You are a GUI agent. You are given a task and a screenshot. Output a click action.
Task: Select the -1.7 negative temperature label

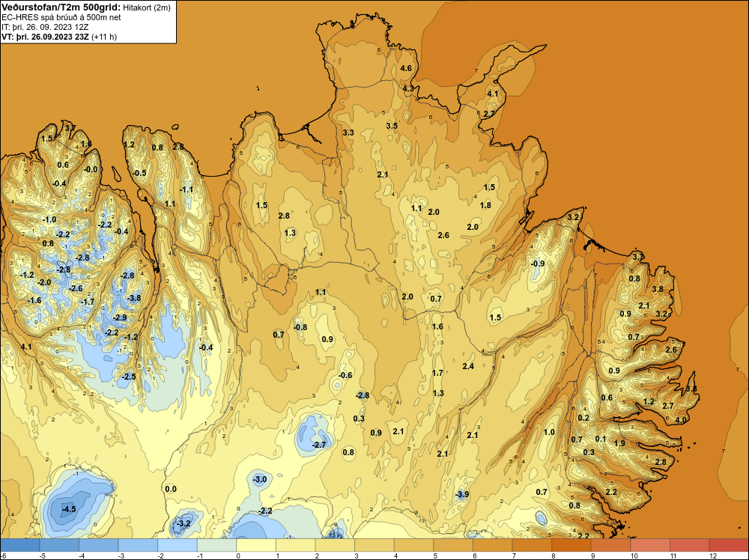point(88,302)
